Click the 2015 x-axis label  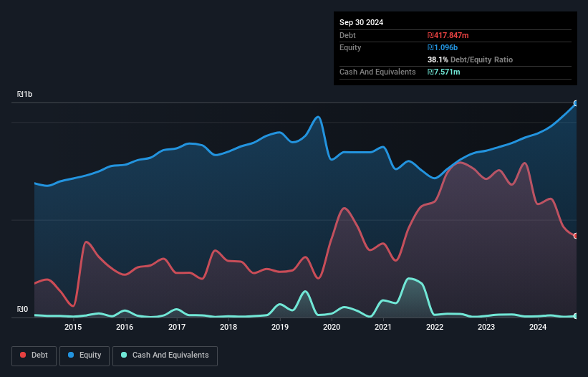[73, 328]
